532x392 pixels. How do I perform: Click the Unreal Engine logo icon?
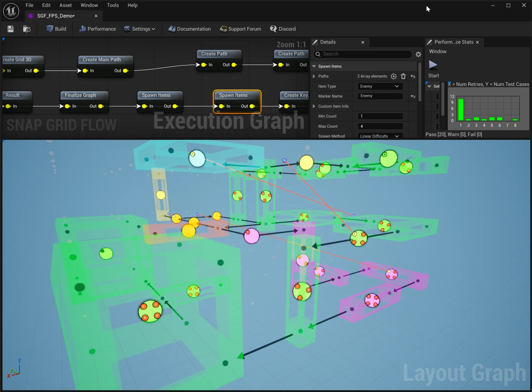click(11, 11)
